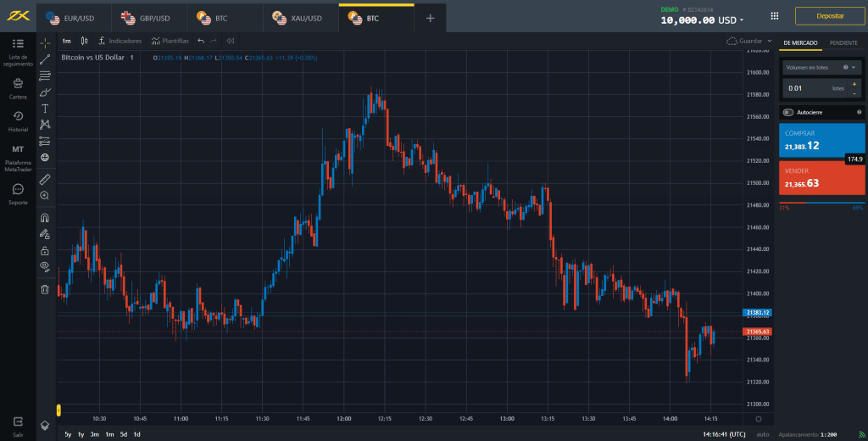This screenshot has height=441, width=868.
Task: Toggle the lock all drawings tool
Action: 45,251
